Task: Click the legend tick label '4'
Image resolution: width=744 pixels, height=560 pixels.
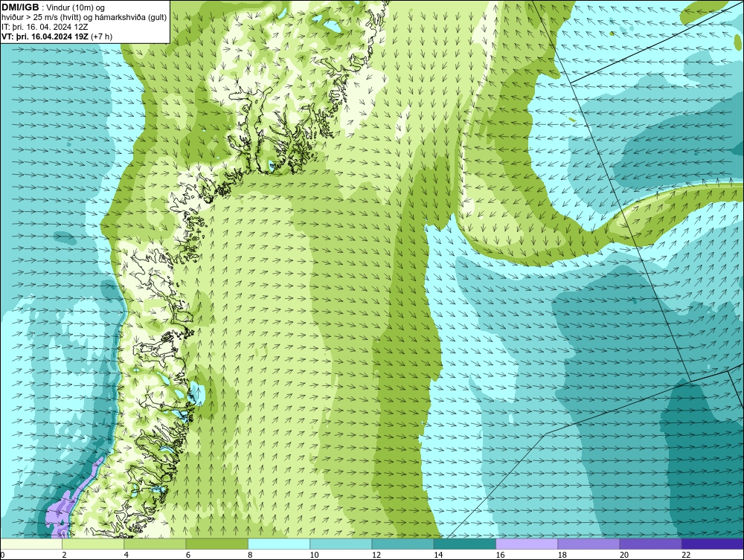Action: 126,555
